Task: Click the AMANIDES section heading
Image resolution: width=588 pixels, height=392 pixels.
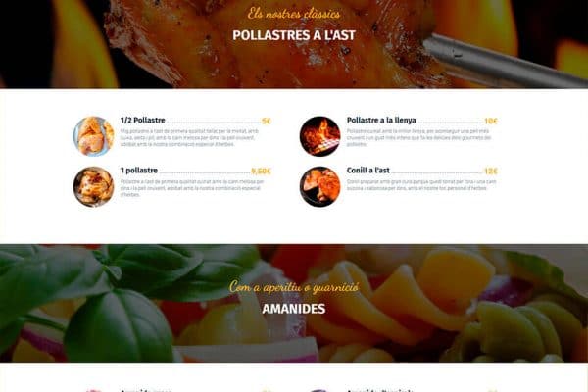Action: coord(294,309)
